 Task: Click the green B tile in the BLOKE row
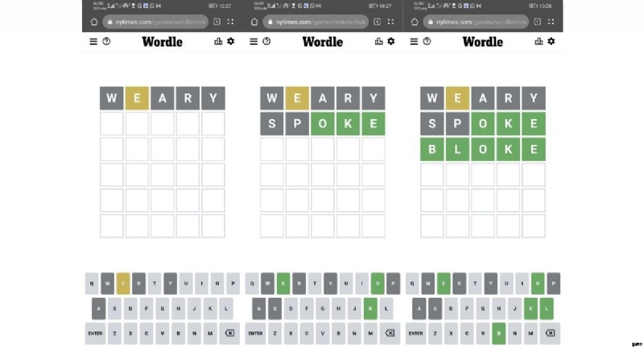(432, 150)
